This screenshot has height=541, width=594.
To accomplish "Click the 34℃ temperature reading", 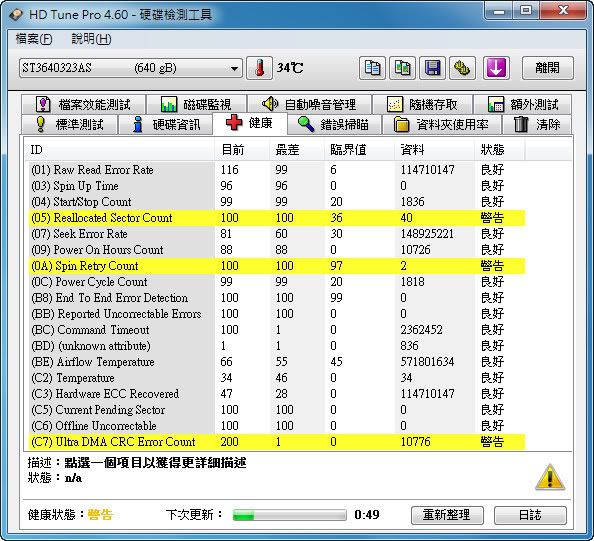I will [290, 68].
